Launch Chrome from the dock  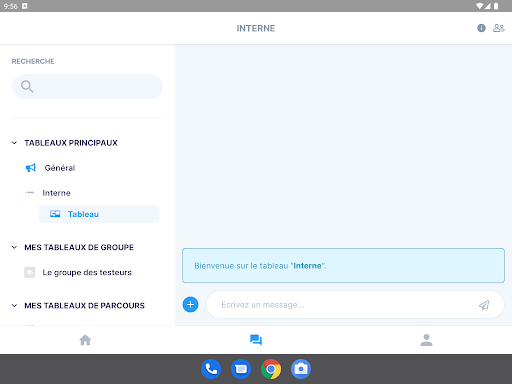[x=271, y=369]
